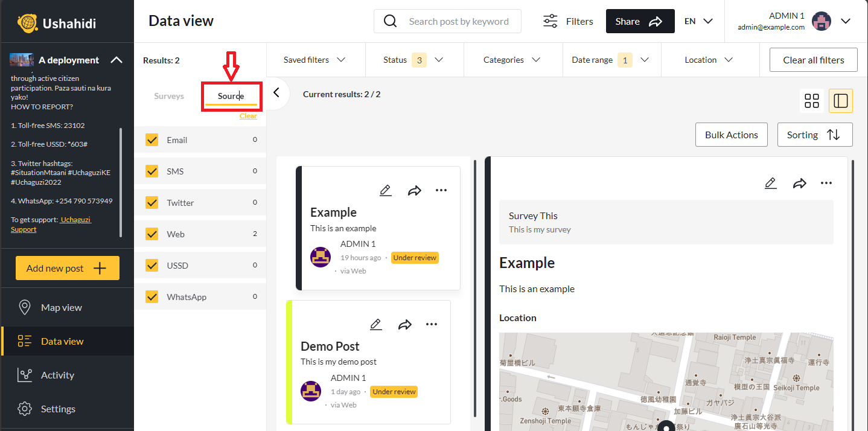Select the split post-detail view icon
The height and width of the screenshot is (431, 868).
point(840,101)
